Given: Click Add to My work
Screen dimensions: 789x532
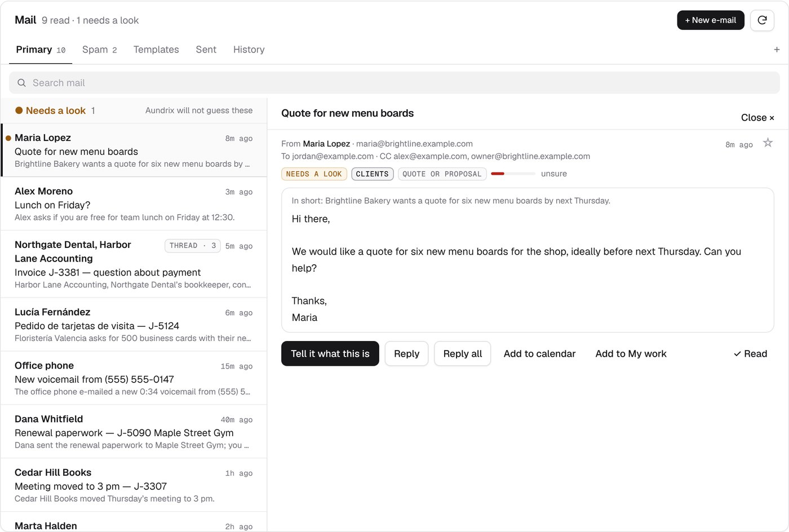Looking at the screenshot, I should [631, 354].
